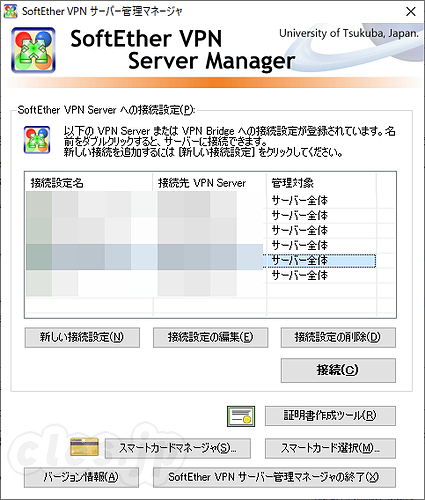Click the large SoftEther VPN logo in banner
The image size is (425, 500).
click(x=33, y=50)
